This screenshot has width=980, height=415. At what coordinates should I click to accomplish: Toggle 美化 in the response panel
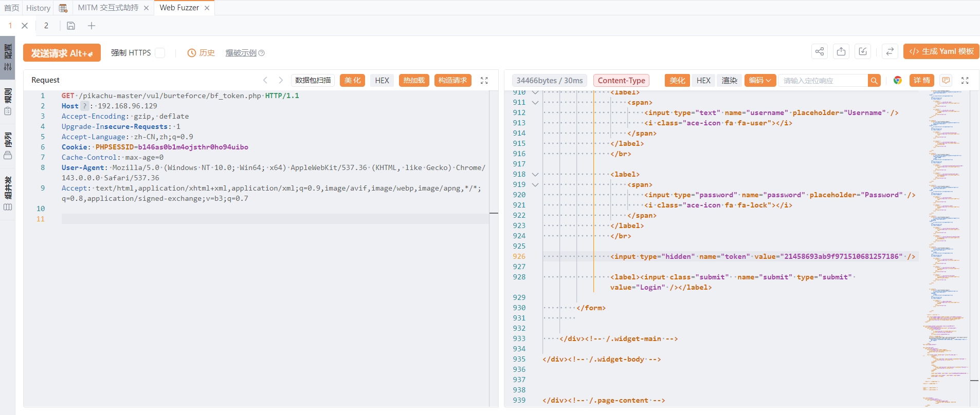click(678, 80)
